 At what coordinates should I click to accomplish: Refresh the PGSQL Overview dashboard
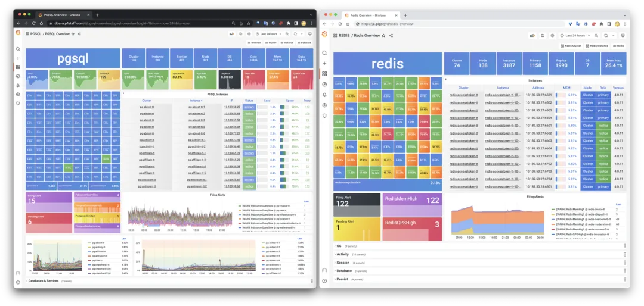[295, 34]
